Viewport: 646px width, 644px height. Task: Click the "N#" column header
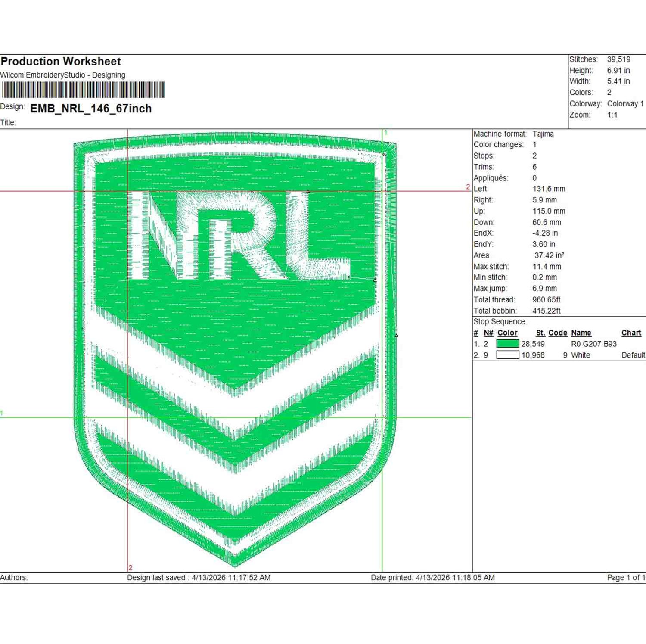coord(488,333)
